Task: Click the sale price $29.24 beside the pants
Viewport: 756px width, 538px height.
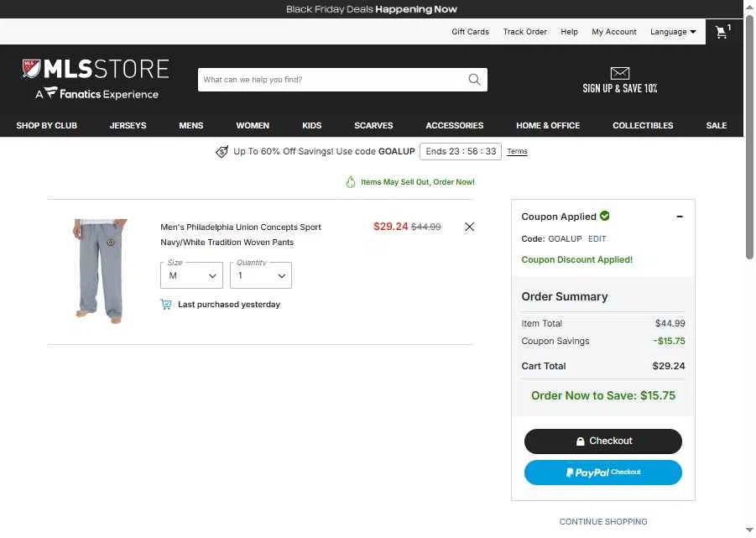Action: [x=390, y=227]
